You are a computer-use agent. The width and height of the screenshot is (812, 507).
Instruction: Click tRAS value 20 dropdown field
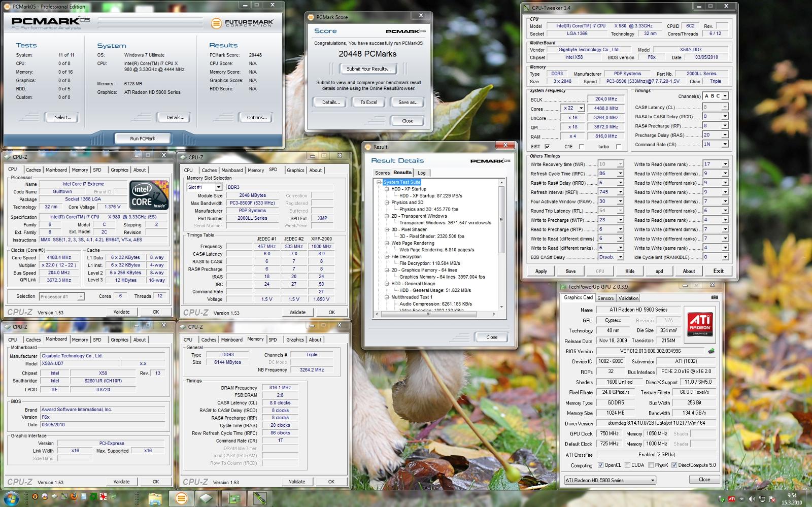[716, 135]
